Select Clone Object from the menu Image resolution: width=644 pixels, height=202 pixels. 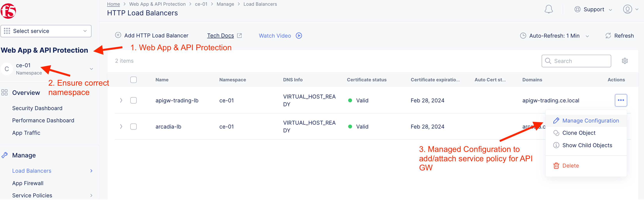click(579, 133)
